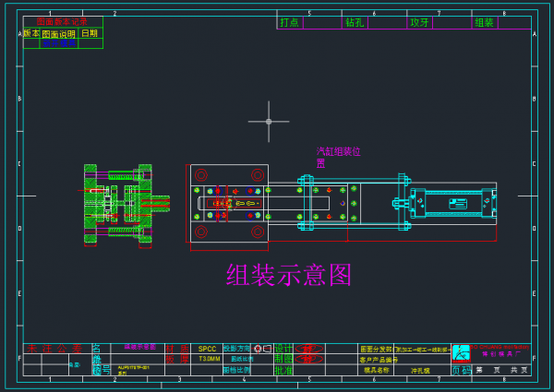Select the small magenta drawing name in title block
The height and width of the screenshot is (392, 554).
pyautogui.click(x=140, y=347)
